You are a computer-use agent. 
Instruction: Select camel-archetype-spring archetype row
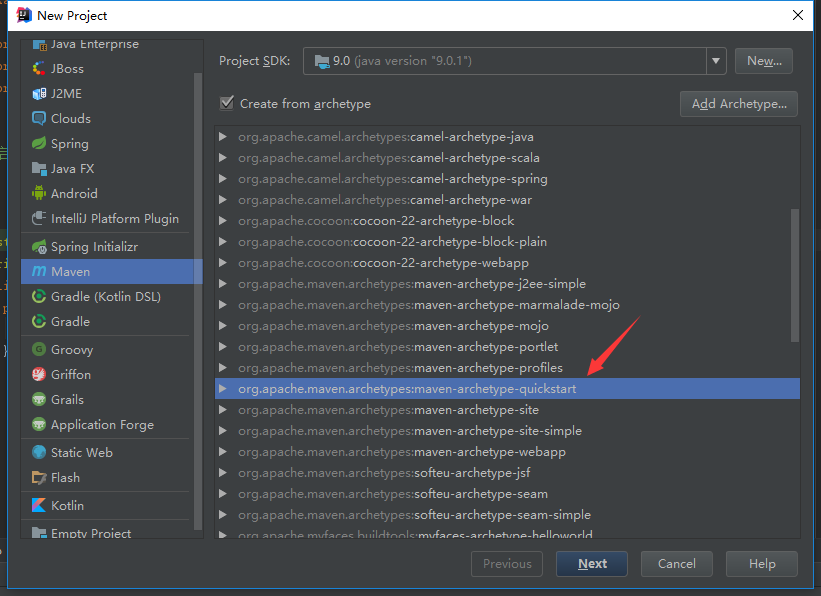point(507,179)
